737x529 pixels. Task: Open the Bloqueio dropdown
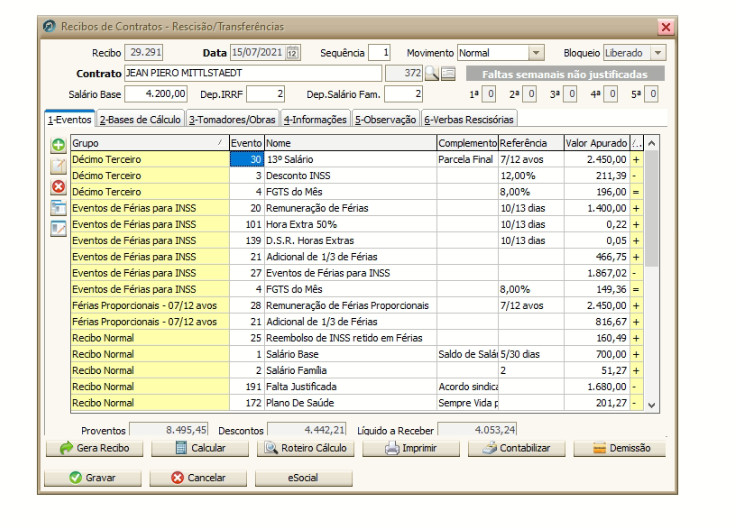click(658, 53)
